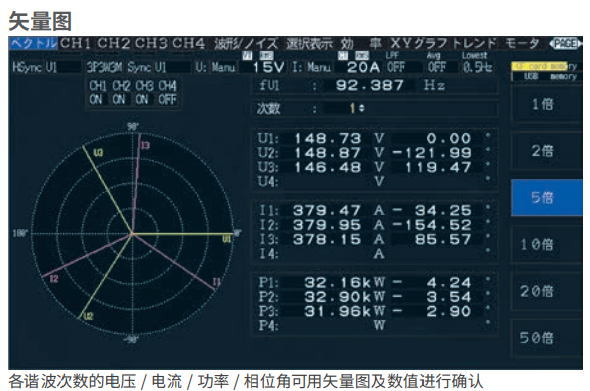Click the empty P4 power row
Viewport: 590px width, 391px height.
tap(376, 325)
